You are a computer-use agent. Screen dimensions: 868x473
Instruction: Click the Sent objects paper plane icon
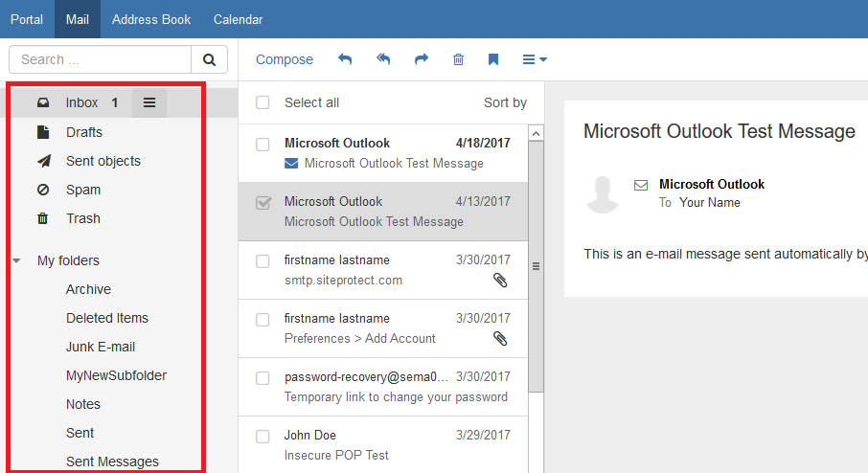[x=44, y=161]
